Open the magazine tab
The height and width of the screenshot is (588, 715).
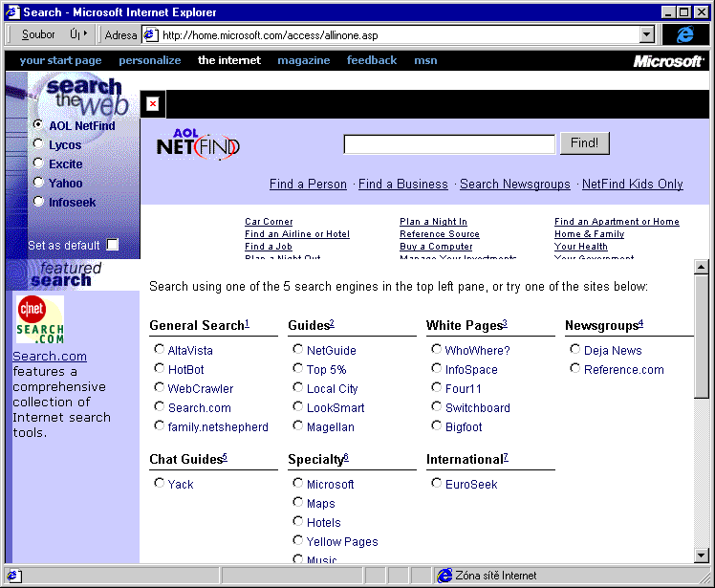(304, 60)
